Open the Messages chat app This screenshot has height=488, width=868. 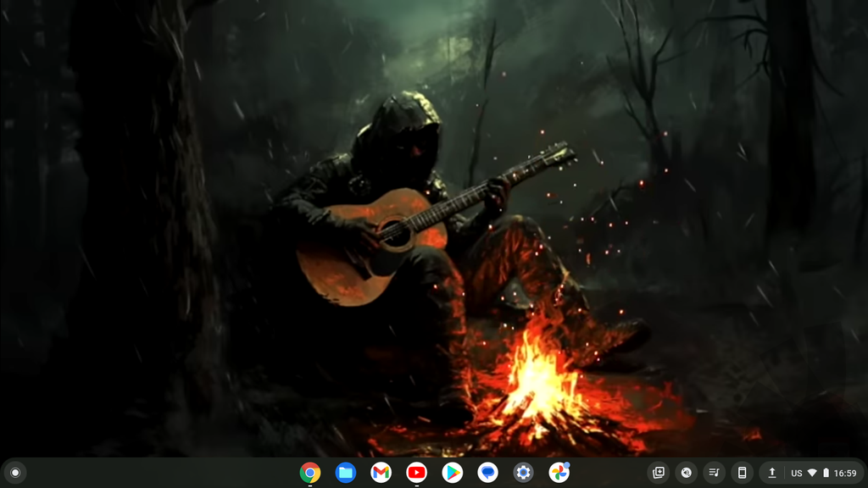487,473
